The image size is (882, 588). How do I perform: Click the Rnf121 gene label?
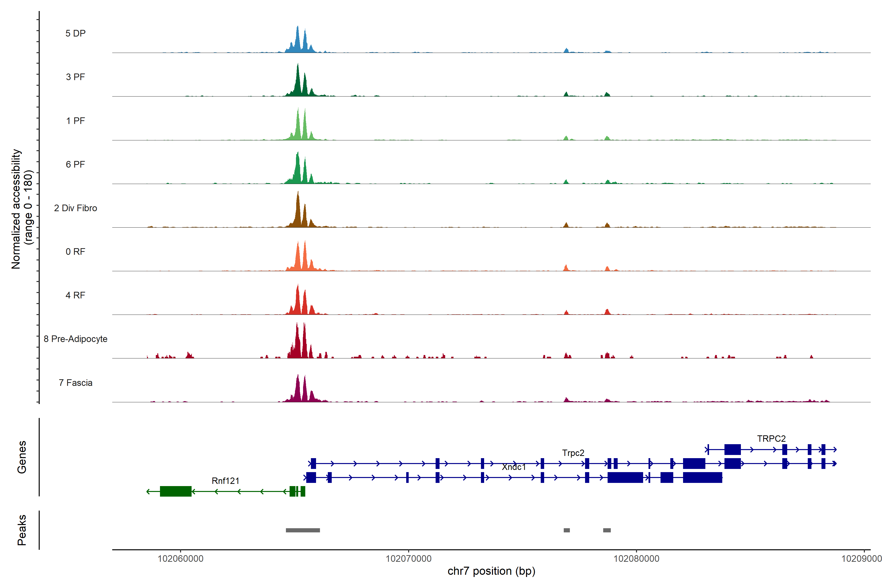coord(225,481)
